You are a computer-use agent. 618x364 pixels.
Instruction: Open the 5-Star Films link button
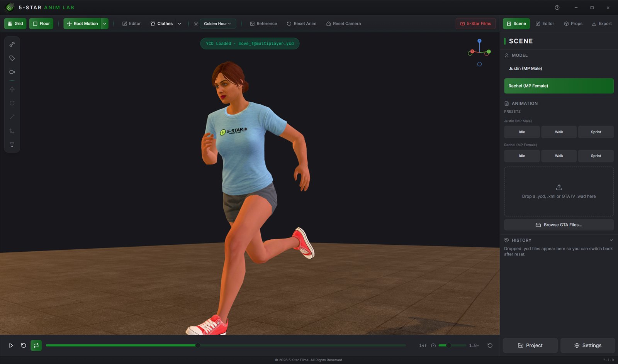pyautogui.click(x=475, y=24)
